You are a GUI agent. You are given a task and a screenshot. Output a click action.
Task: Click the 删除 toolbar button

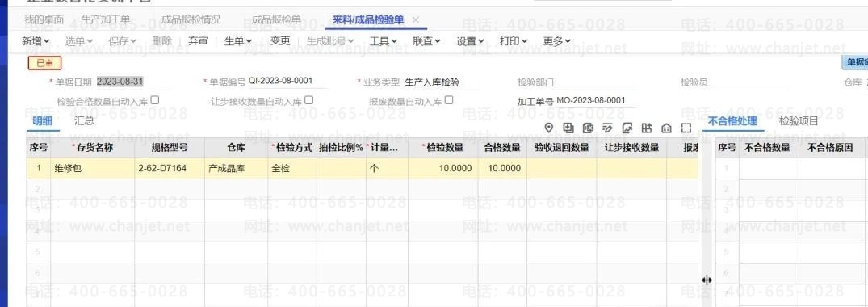click(x=161, y=41)
